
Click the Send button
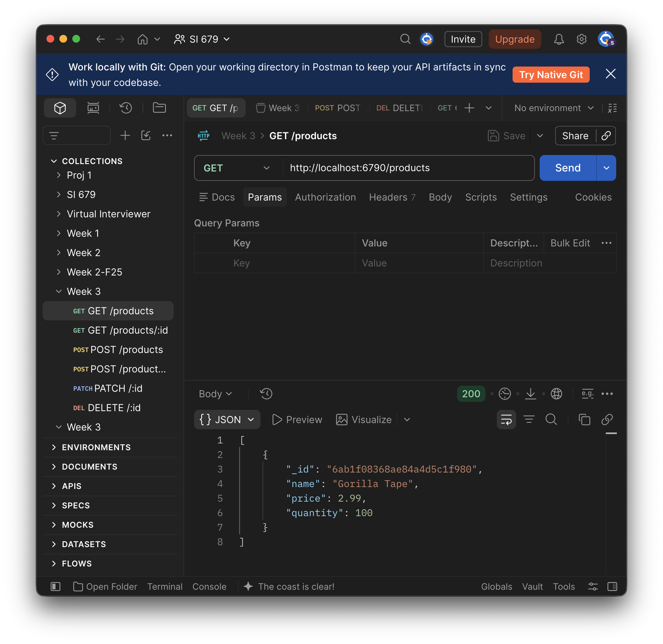(x=567, y=168)
